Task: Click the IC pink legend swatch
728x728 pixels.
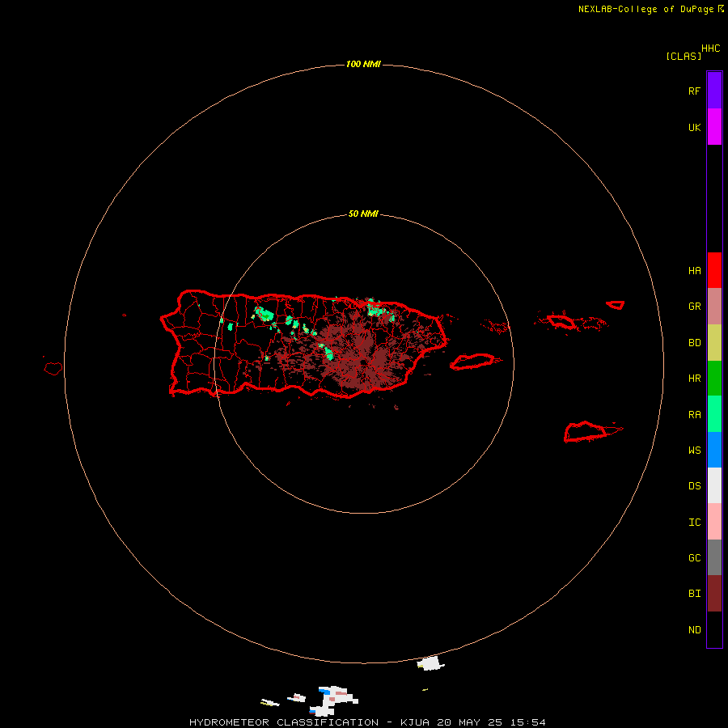Action: (714, 522)
